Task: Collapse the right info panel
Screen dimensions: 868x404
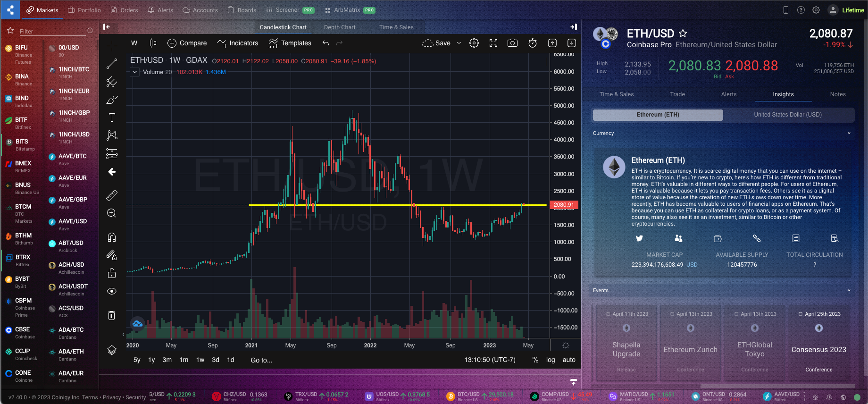Action: 574,27
